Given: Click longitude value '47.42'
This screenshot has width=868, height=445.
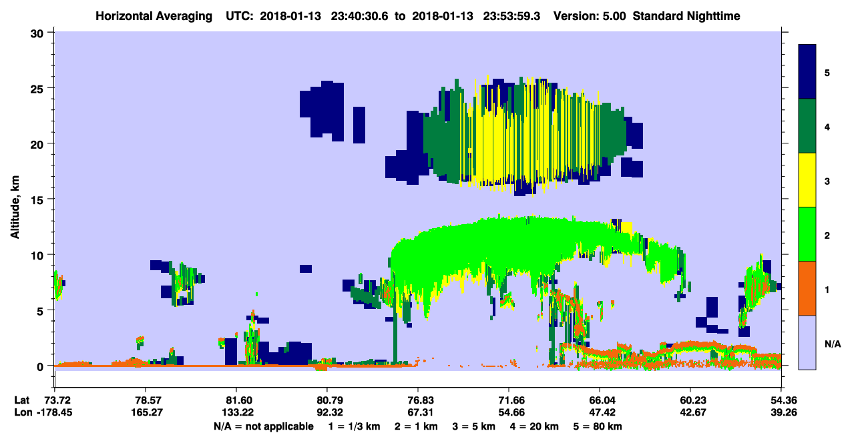Looking at the screenshot, I should 599,412.
